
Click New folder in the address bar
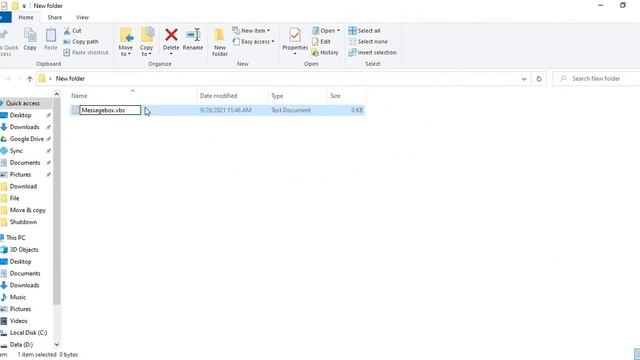tap(70, 78)
